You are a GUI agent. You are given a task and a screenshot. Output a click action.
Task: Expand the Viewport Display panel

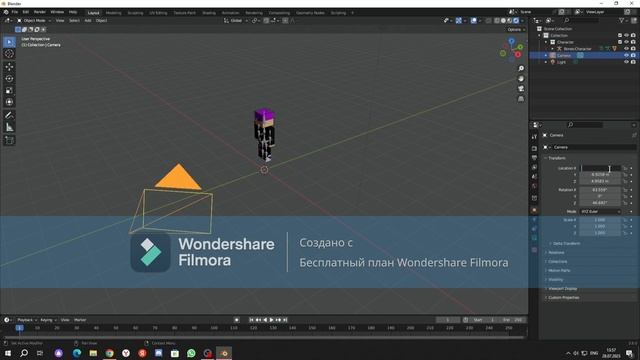[x=561, y=289]
